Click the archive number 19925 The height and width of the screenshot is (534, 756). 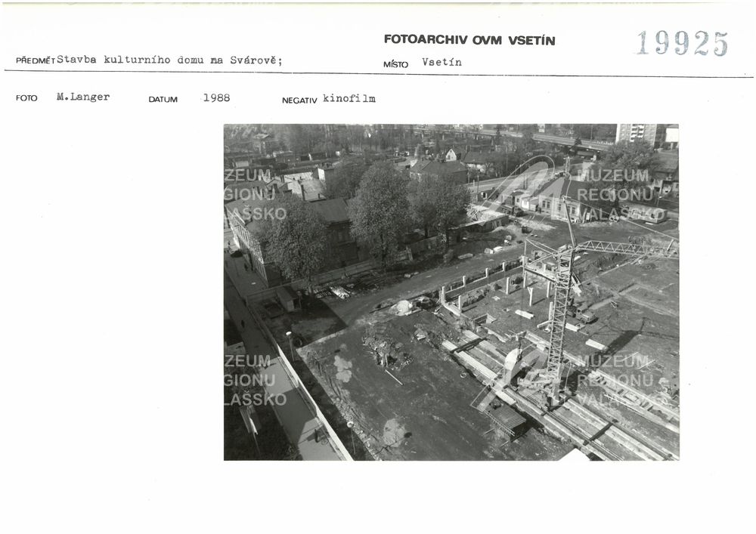pyautogui.click(x=682, y=43)
